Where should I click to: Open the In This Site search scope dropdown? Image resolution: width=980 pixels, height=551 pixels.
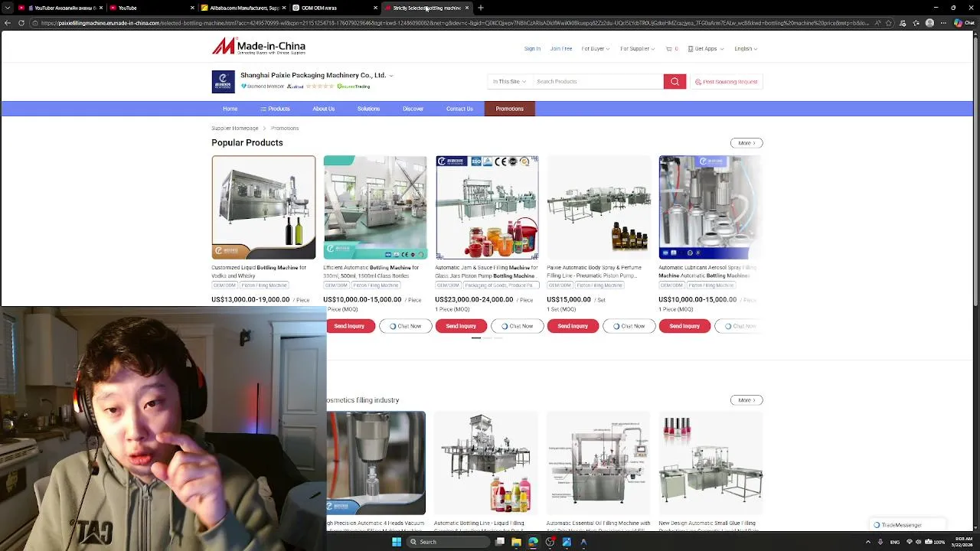tap(508, 81)
